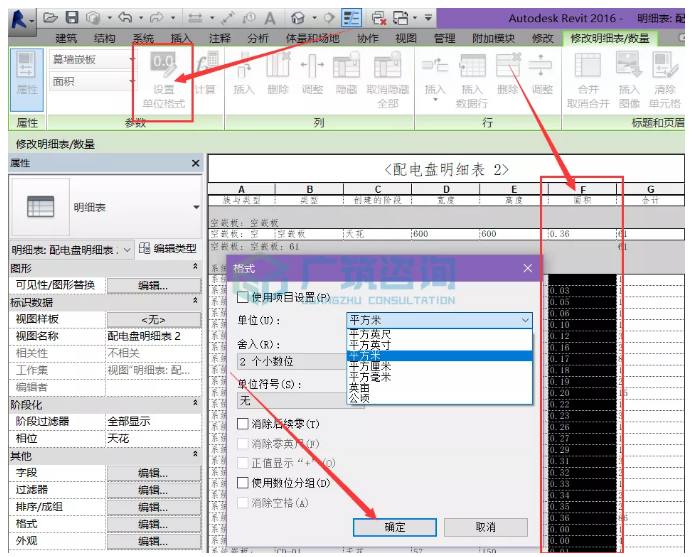Click the Undo arrow icon
This screenshot has height=557, width=698.
pos(125,18)
